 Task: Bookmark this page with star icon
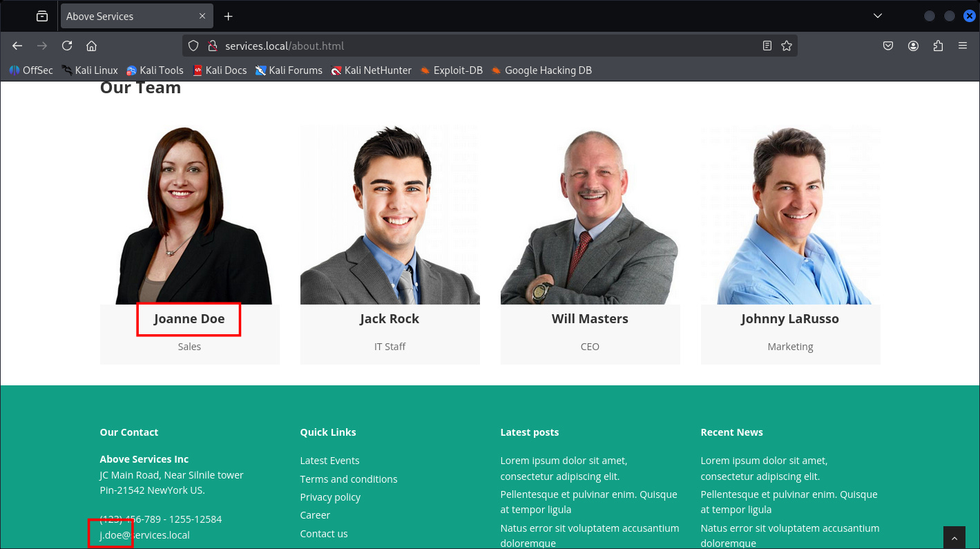[x=786, y=46]
